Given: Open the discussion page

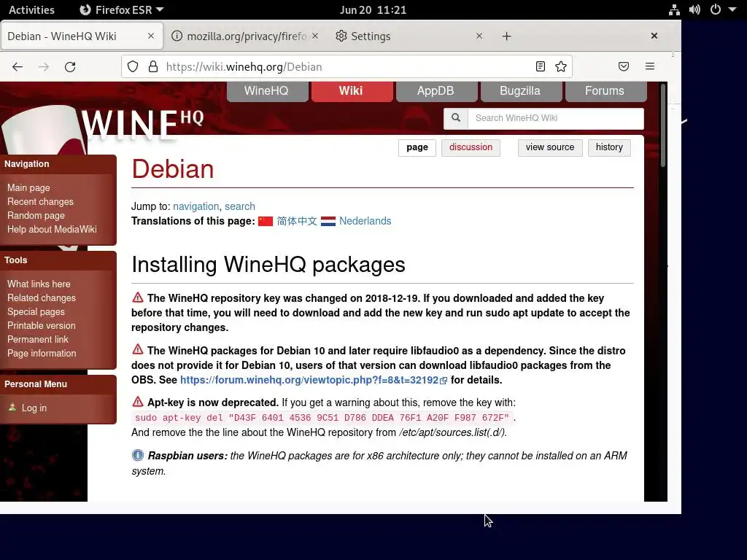Looking at the screenshot, I should (471, 147).
